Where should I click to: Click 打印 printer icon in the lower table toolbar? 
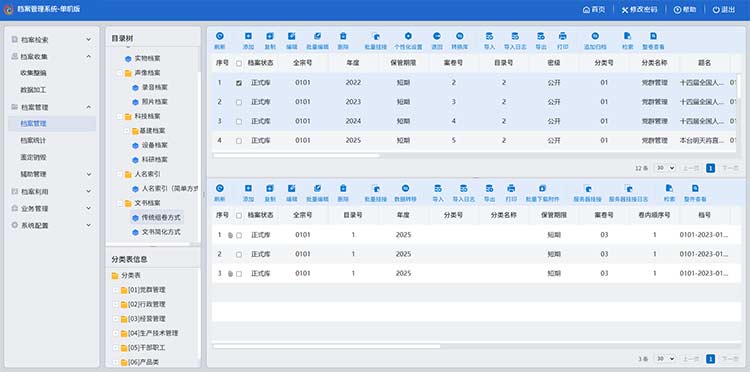point(511,188)
